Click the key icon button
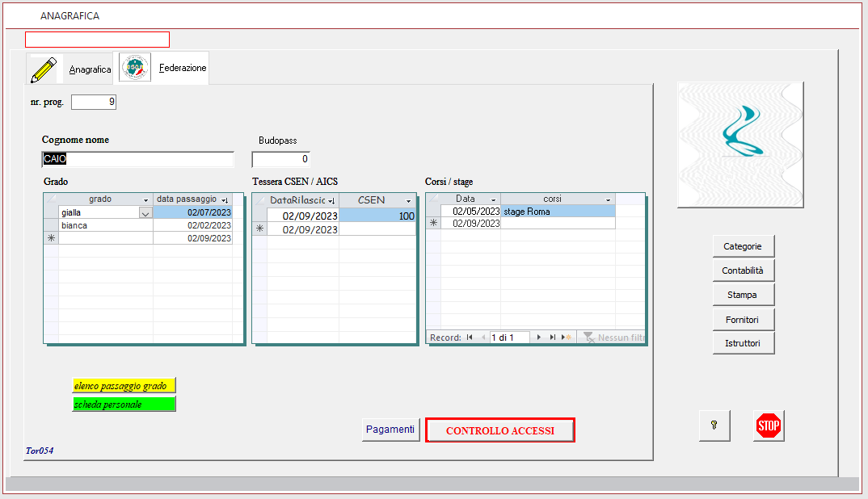 pyautogui.click(x=714, y=426)
